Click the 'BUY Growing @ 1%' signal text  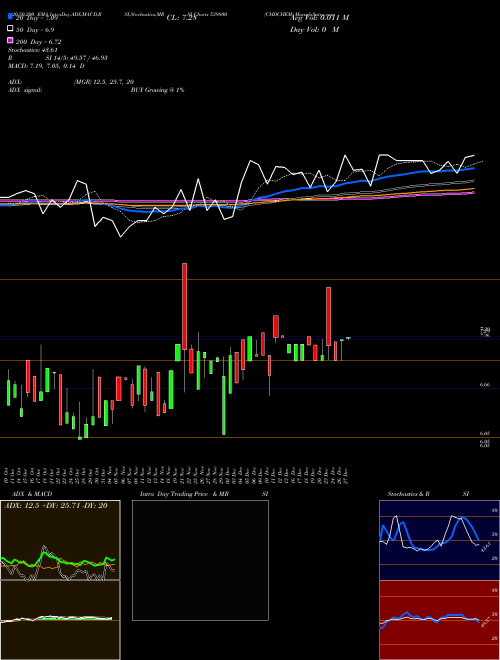(x=157, y=90)
